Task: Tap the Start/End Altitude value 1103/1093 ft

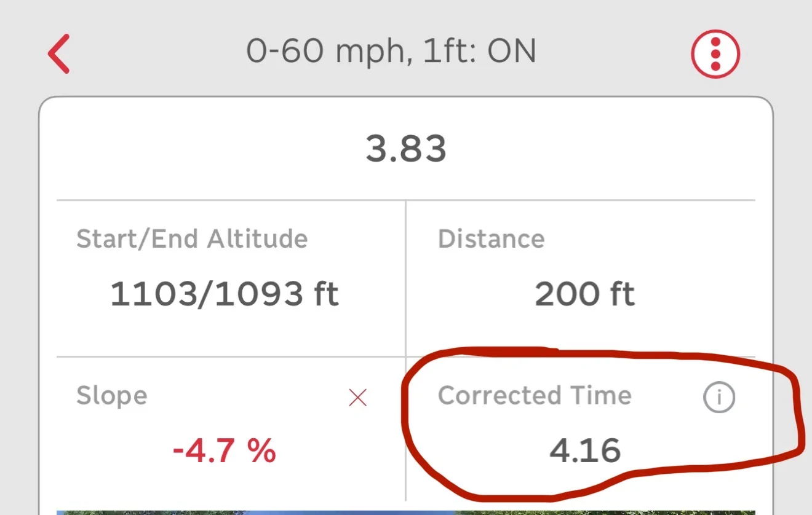Action: point(225,293)
